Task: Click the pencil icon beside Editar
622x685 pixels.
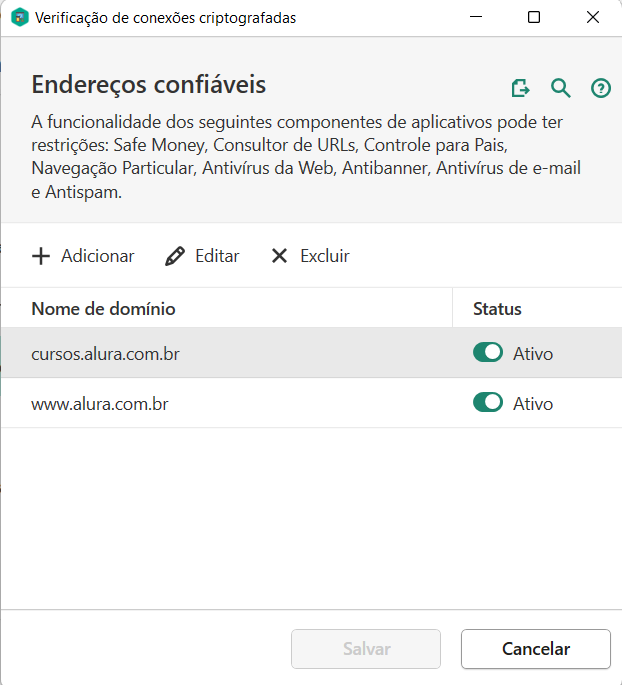Action: (x=175, y=256)
